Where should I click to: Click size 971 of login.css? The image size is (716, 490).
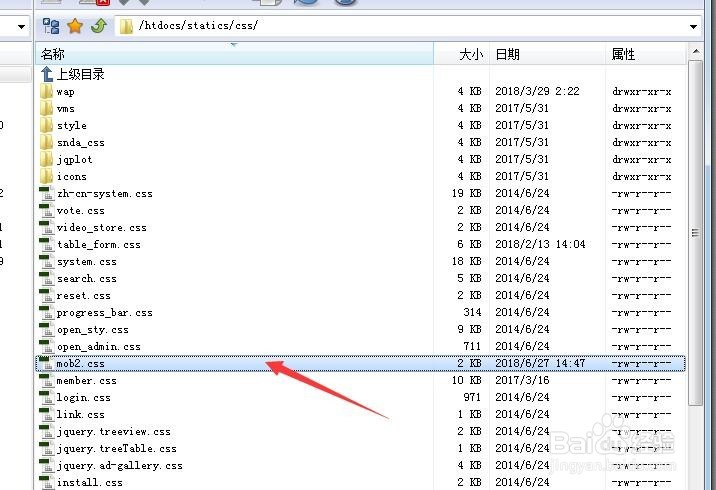tap(472, 398)
